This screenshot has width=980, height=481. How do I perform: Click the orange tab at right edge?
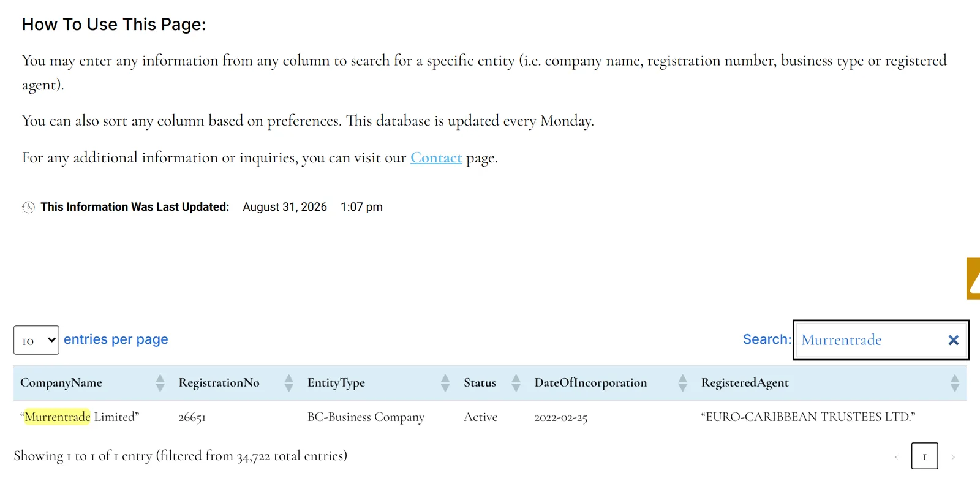[x=973, y=278]
